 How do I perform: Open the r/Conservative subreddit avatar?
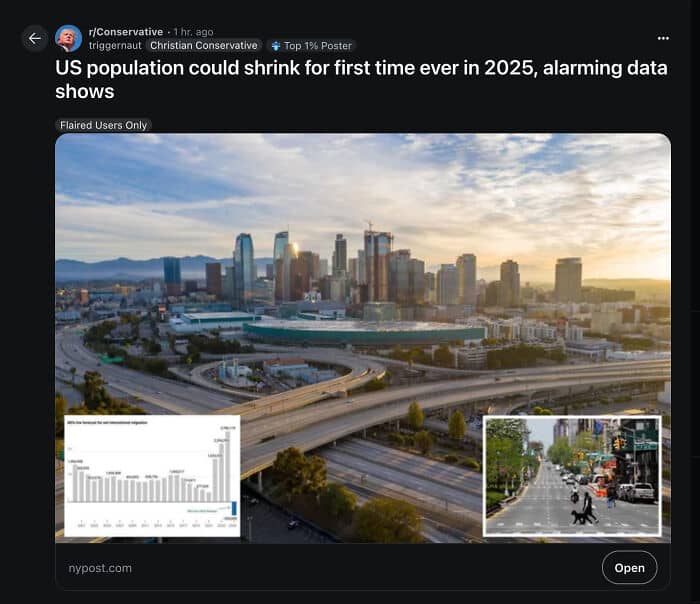(x=68, y=39)
